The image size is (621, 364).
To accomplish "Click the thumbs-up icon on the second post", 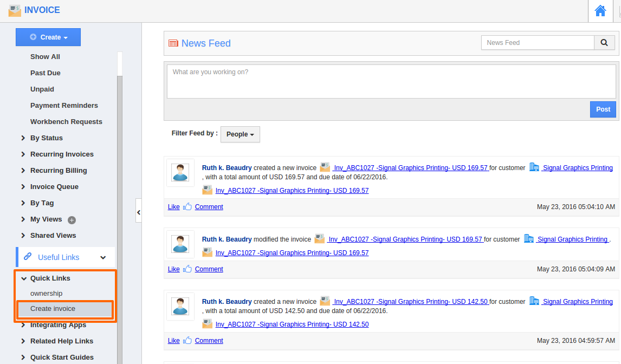I will [x=187, y=269].
